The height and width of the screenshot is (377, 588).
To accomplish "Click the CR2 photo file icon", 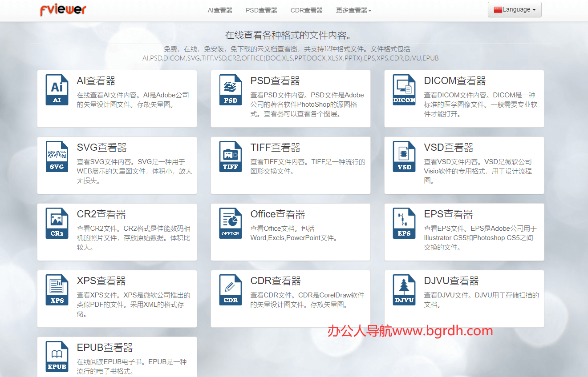I will pos(57,223).
